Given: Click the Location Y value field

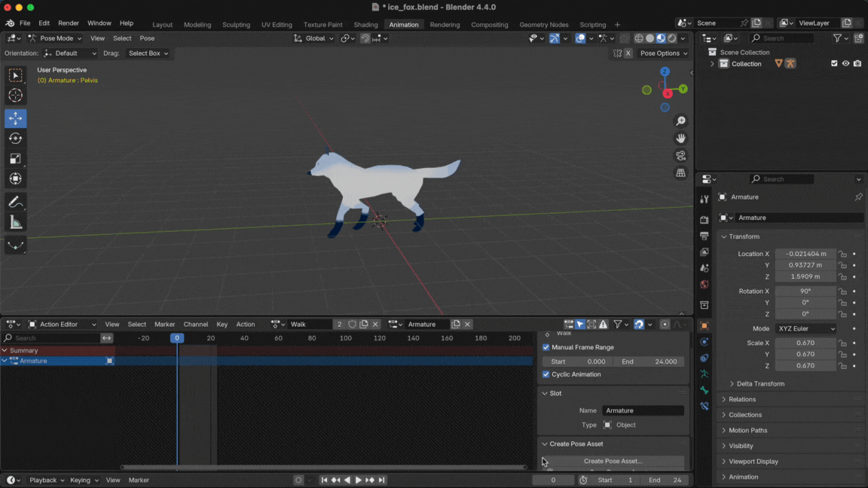Looking at the screenshot, I should click(805, 265).
